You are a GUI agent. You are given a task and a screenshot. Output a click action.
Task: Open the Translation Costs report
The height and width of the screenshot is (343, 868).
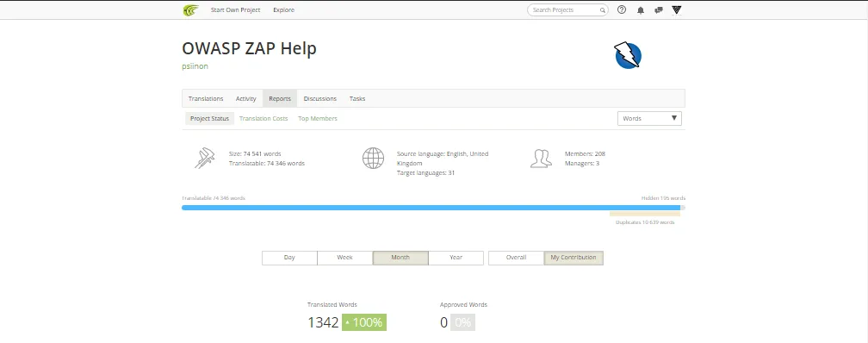pos(263,119)
